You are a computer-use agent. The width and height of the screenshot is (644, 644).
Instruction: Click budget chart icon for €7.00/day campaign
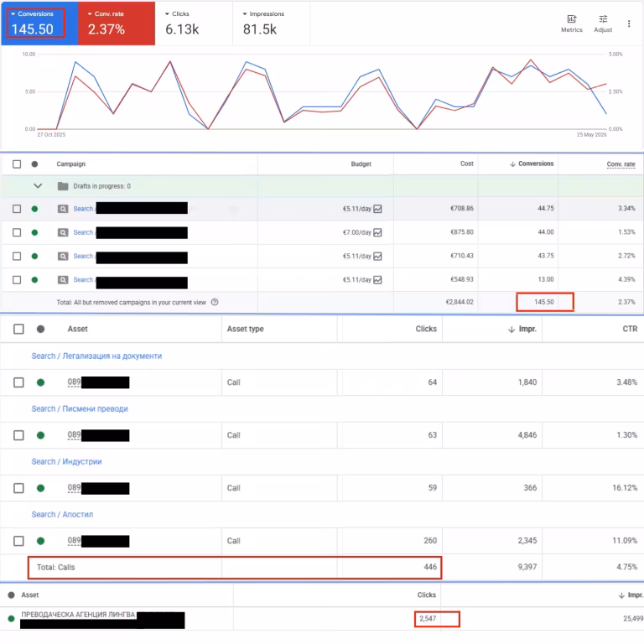coord(377,232)
